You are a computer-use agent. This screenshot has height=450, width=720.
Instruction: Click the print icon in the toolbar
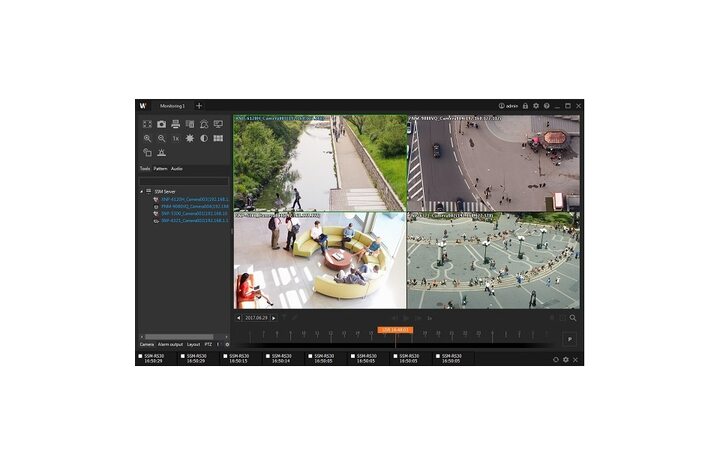175,124
